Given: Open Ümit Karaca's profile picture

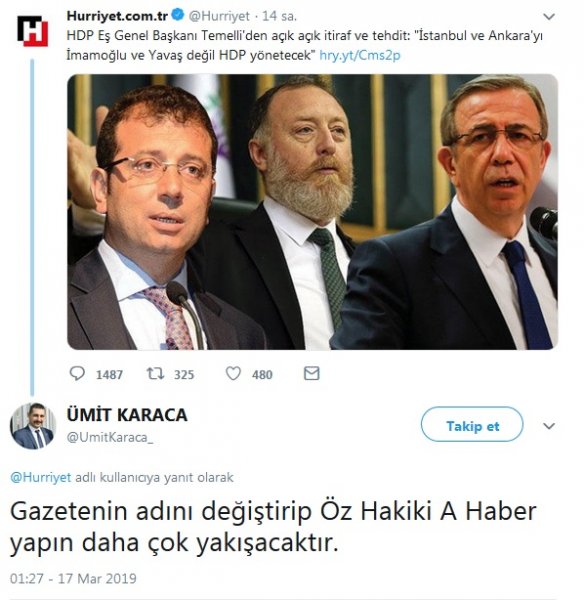Looking at the screenshot, I should point(33,426).
